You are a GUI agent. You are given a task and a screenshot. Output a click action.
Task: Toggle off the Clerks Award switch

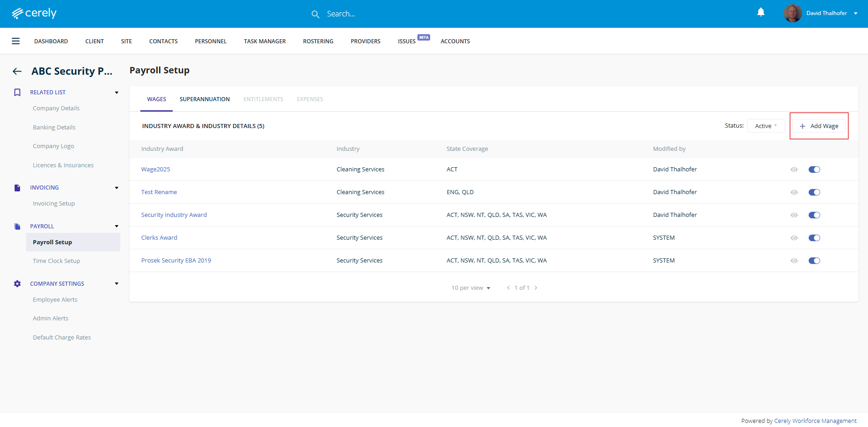point(814,238)
